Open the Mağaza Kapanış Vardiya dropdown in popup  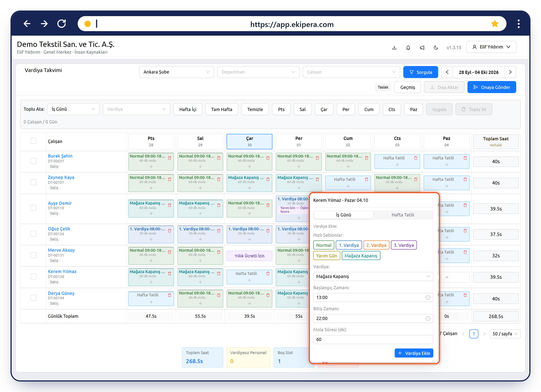click(x=373, y=277)
